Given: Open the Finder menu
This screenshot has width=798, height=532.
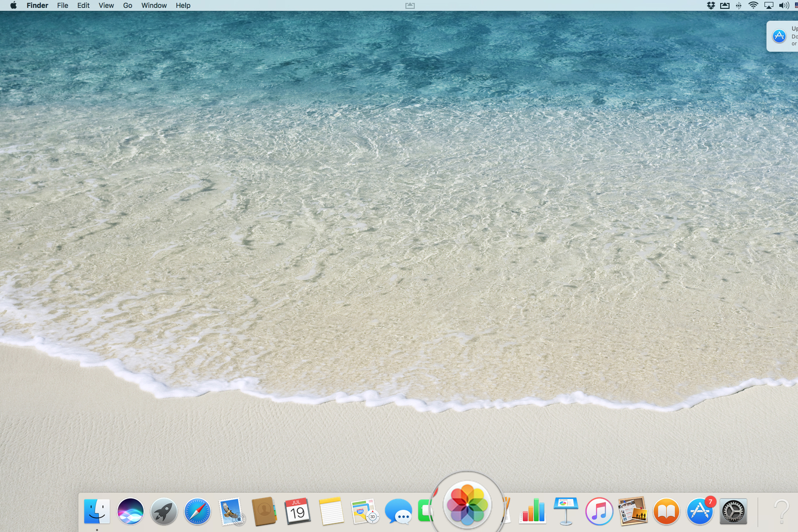Looking at the screenshot, I should coord(37,5).
